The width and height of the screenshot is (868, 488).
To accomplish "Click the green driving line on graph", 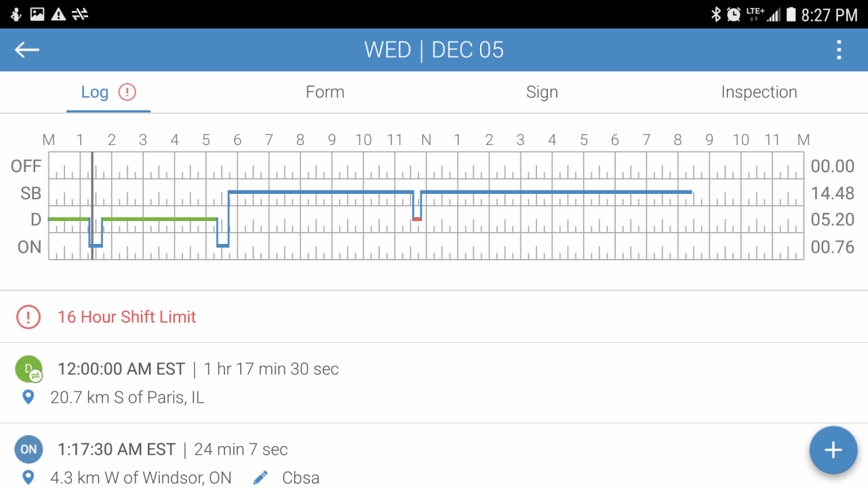I will click(159, 219).
